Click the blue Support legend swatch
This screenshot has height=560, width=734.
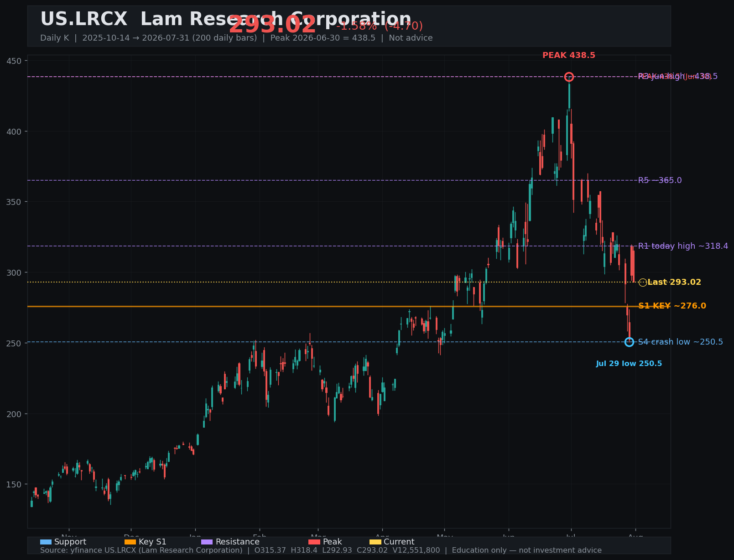coord(46,542)
